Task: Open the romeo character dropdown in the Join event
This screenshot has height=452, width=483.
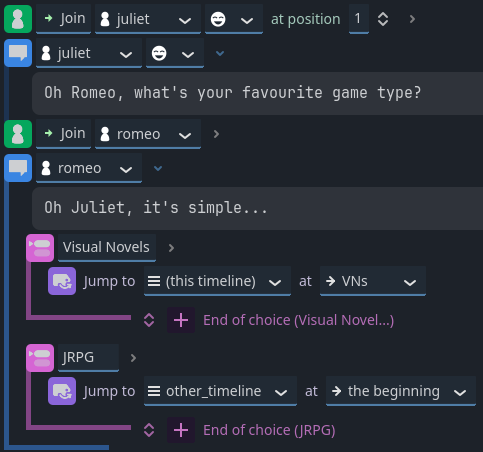Action: point(148,134)
